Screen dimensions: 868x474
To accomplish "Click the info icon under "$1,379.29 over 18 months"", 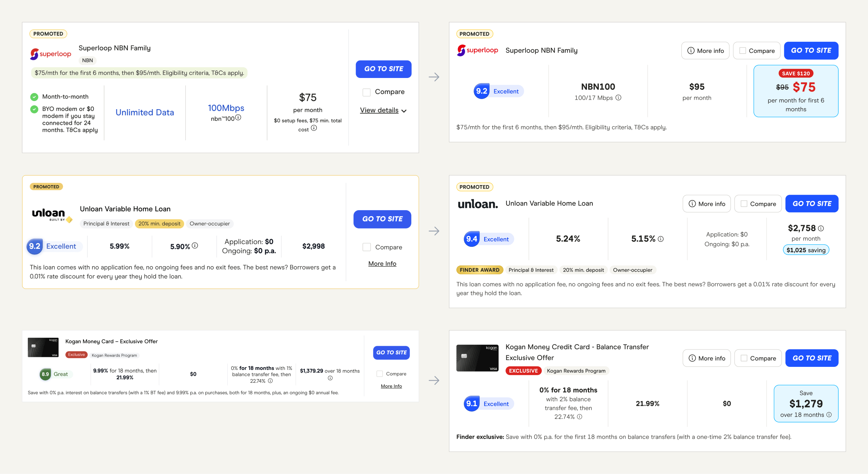I will click(330, 378).
